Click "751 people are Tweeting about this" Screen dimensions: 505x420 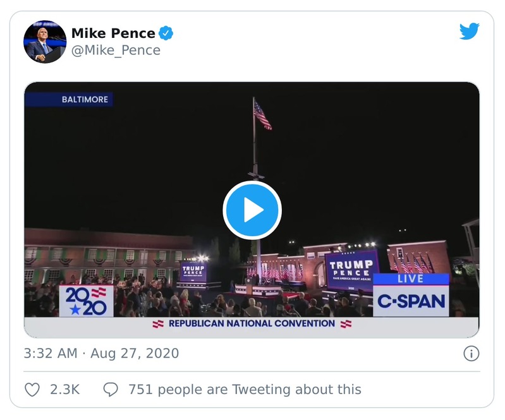[245, 390]
